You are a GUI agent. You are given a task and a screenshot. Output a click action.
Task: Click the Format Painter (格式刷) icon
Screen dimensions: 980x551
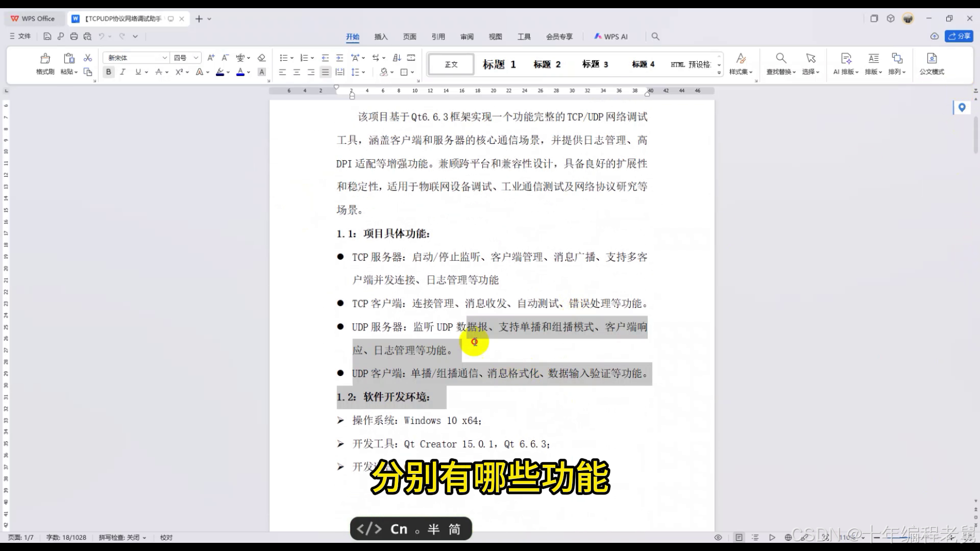point(45,59)
